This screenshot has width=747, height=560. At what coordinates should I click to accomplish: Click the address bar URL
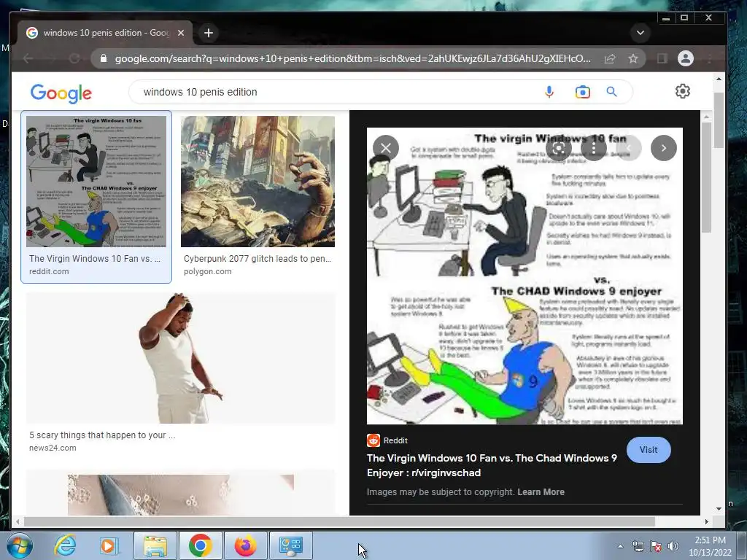click(352, 58)
